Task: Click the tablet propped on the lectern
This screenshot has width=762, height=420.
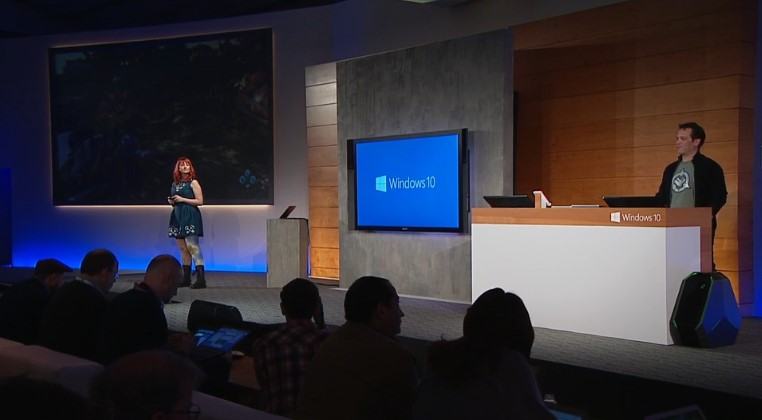Action: coord(288,212)
